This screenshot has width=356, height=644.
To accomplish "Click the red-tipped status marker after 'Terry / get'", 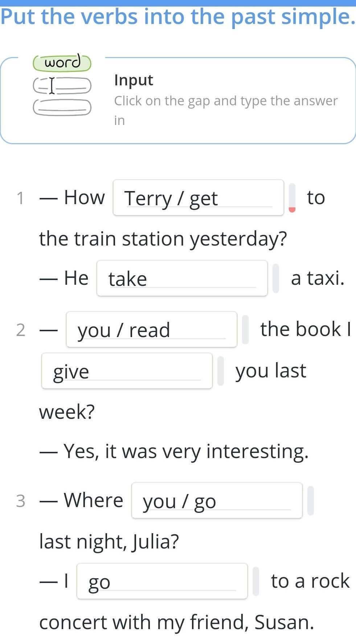I will tap(292, 198).
